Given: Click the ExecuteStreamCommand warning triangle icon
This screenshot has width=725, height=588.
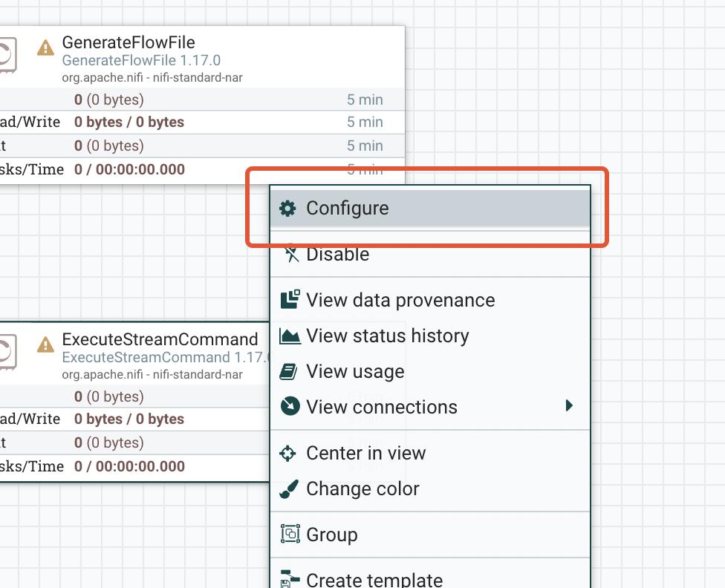Looking at the screenshot, I should [46, 344].
